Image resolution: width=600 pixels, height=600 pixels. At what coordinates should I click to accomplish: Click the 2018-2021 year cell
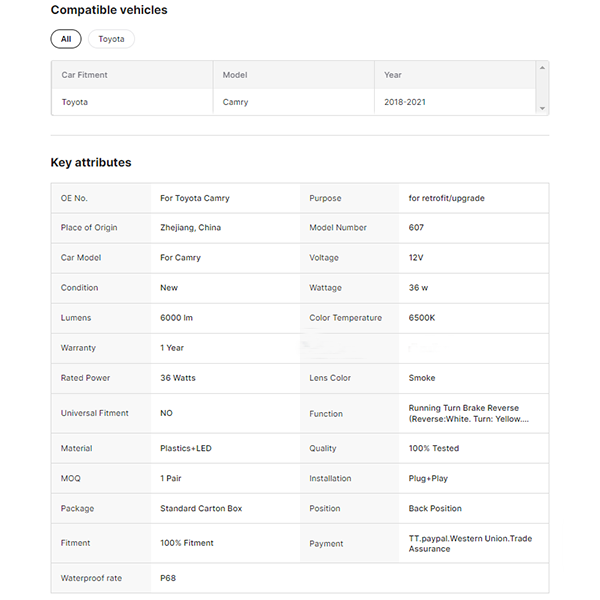coord(406,102)
